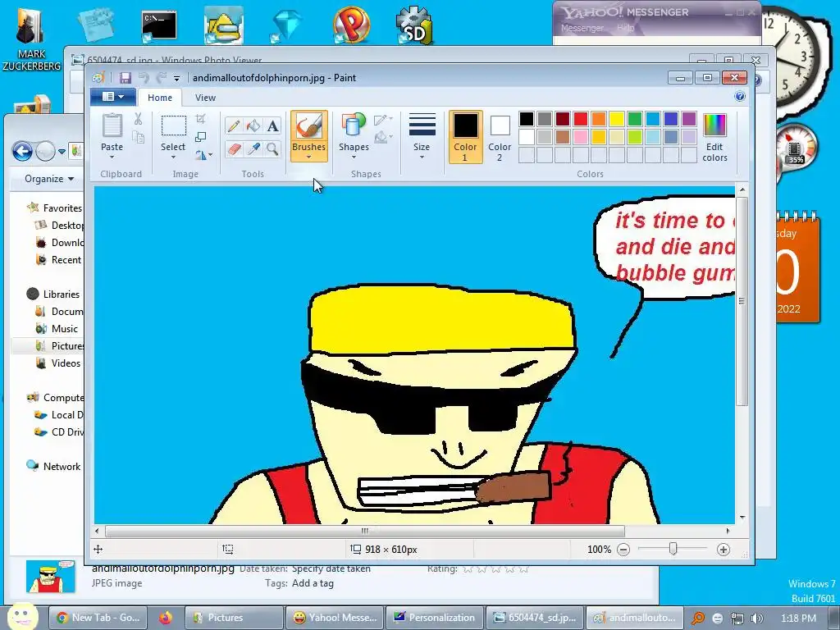Viewport: 840px width, 630px height.
Task: Open Help menu in Yahoo Messenger
Action: coord(625,28)
